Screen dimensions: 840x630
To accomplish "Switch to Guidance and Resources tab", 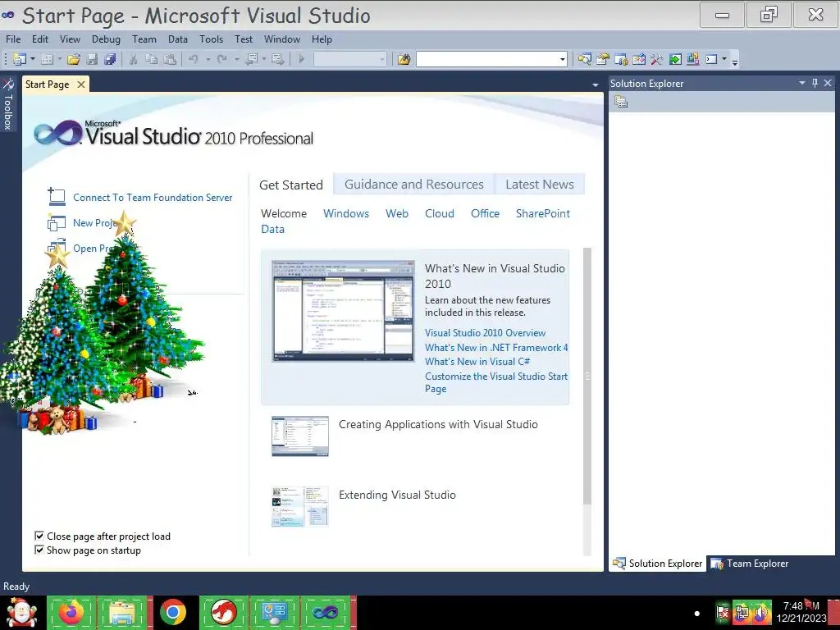I will [x=414, y=185].
